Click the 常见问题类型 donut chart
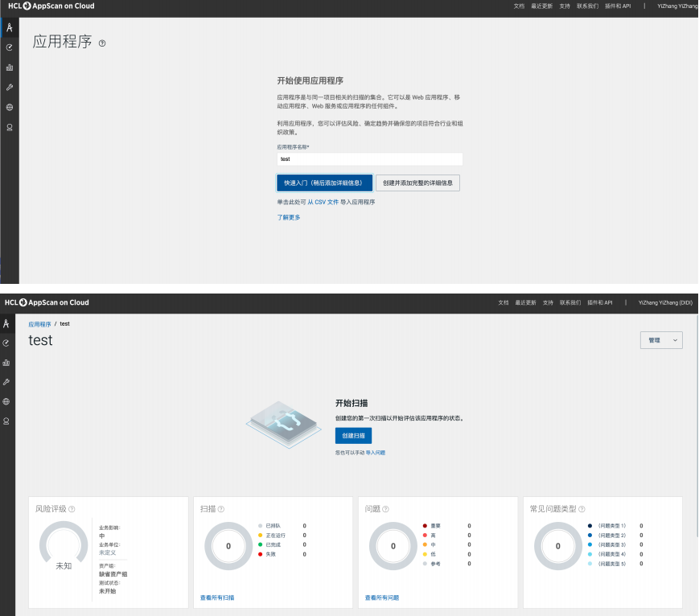 [558, 546]
